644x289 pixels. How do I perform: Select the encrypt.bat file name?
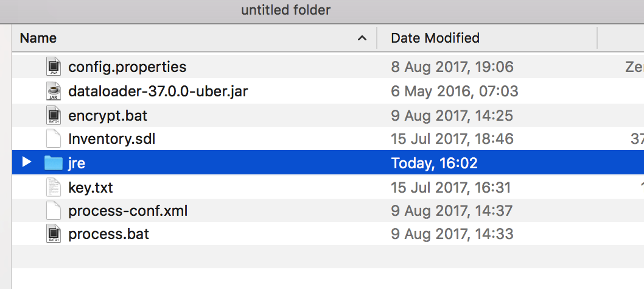pyautogui.click(x=108, y=115)
